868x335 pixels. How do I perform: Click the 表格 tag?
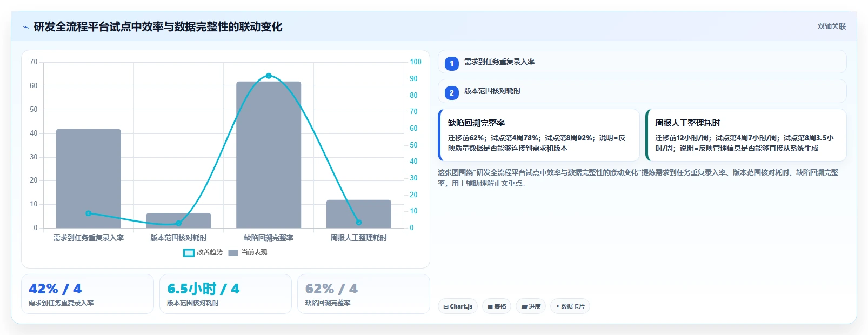(x=497, y=306)
